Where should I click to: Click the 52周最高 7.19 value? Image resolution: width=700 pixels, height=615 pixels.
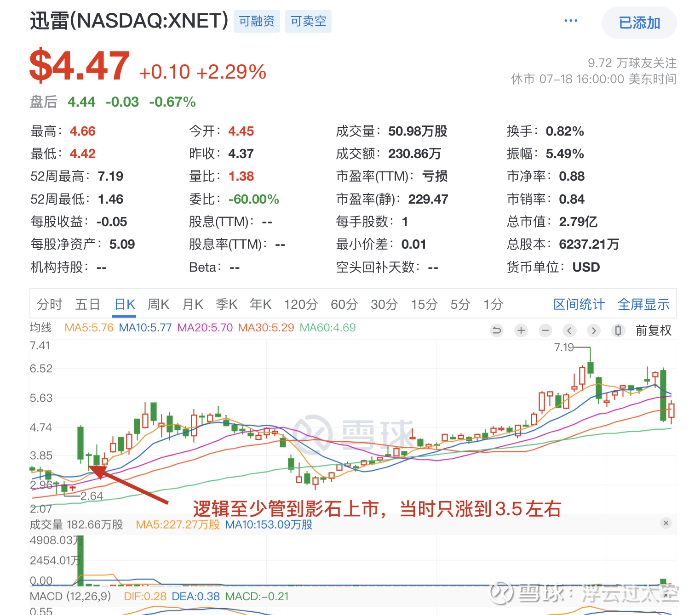click(110, 176)
